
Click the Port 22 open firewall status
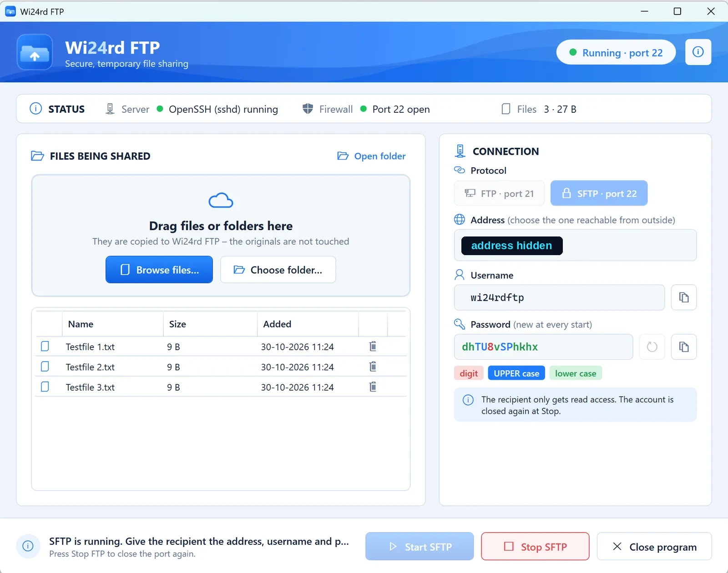[401, 109]
